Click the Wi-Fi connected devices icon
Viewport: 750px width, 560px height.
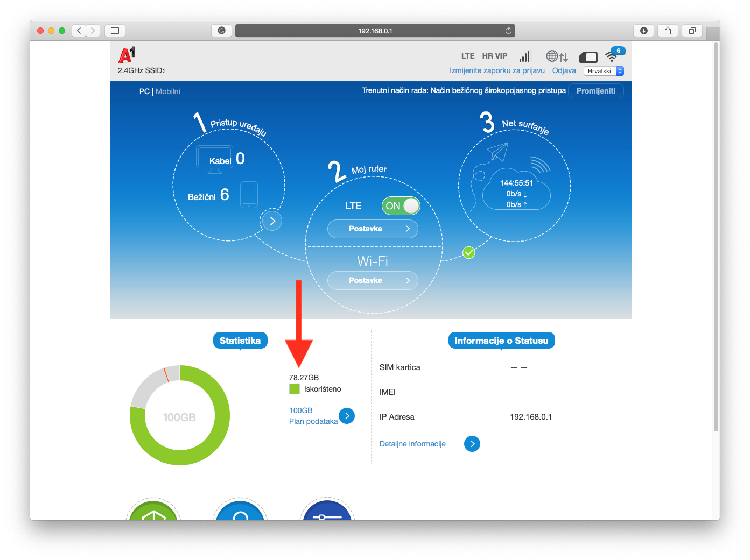[x=613, y=55]
